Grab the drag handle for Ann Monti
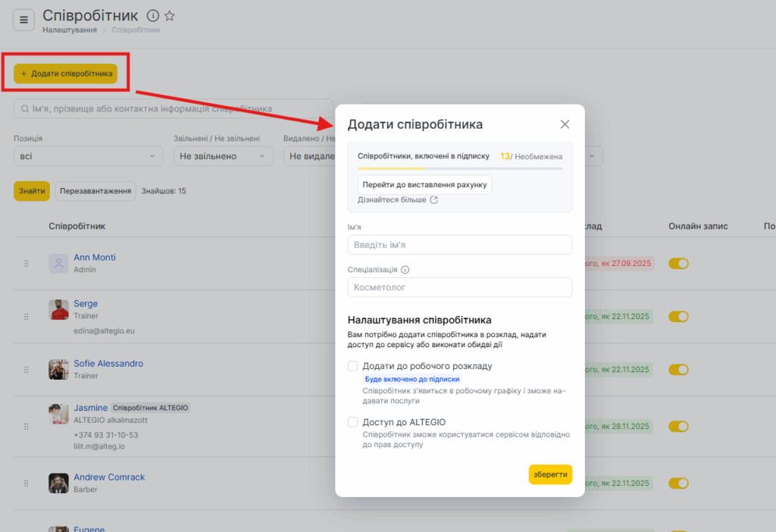The width and height of the screenshot is (776, 532). coord(27,264)
